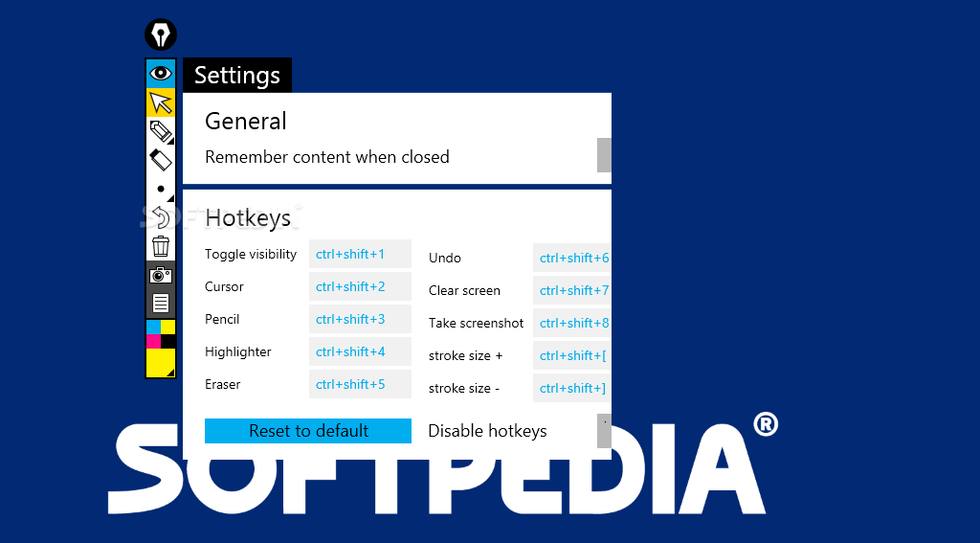The width and height of the screenshot is (980, 543).
Task: Edit the Take screenshot hotkey ctrl+shift+8
Action: 572,323
